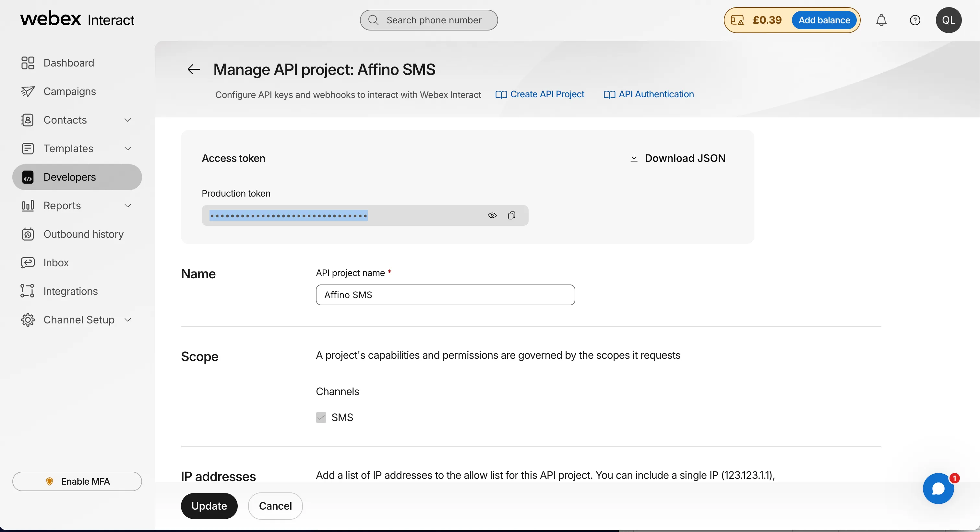980x532 pixels.
Task: Click the API project name field
Action: pos(445,295)
